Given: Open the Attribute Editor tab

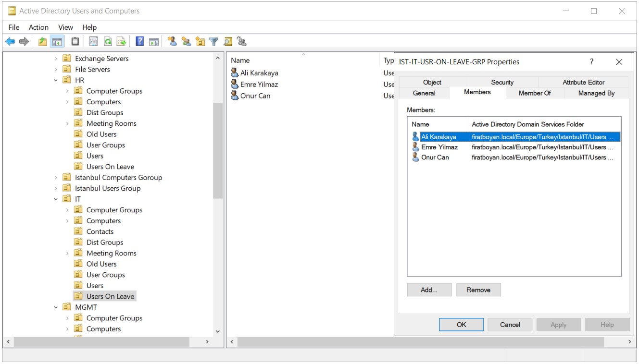Looking at the screenshot, I should [x=583, y=82].
